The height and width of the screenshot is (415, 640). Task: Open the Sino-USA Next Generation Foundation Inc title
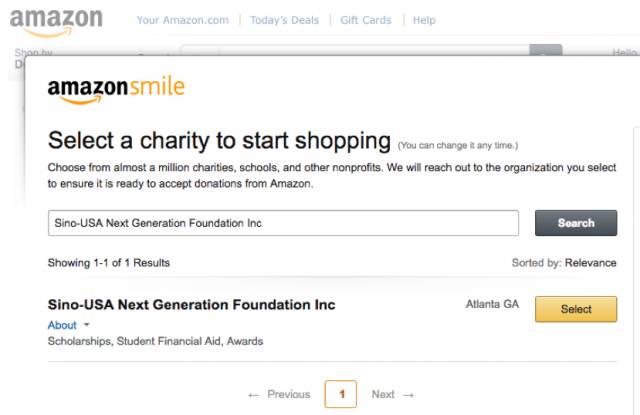click(x=191, y=304)
